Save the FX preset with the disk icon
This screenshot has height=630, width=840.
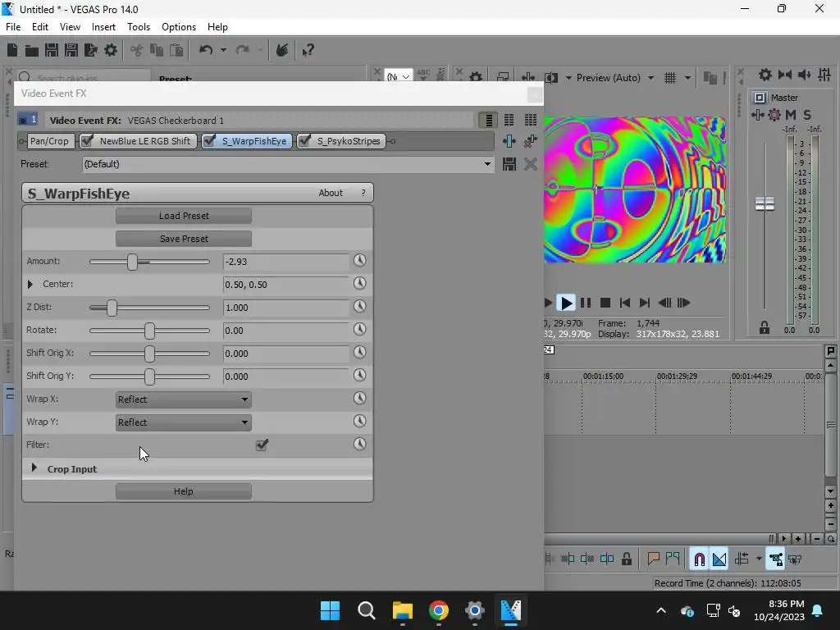[509, 164]
